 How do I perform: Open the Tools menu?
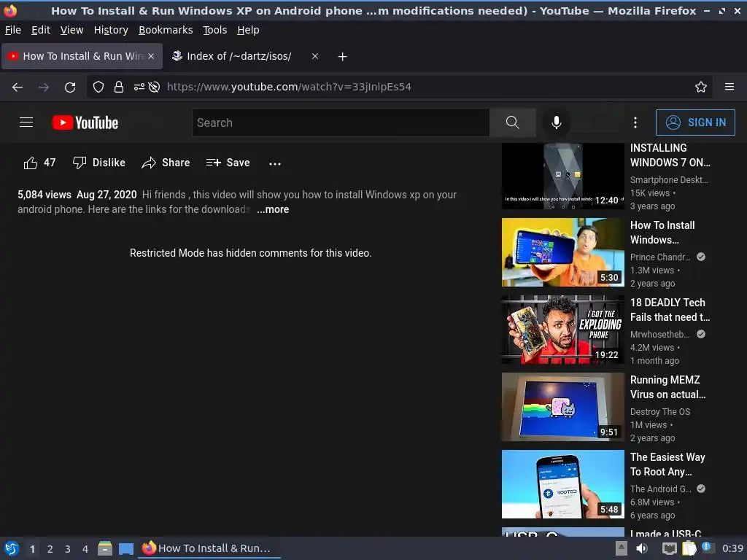[x=215, y=30]
